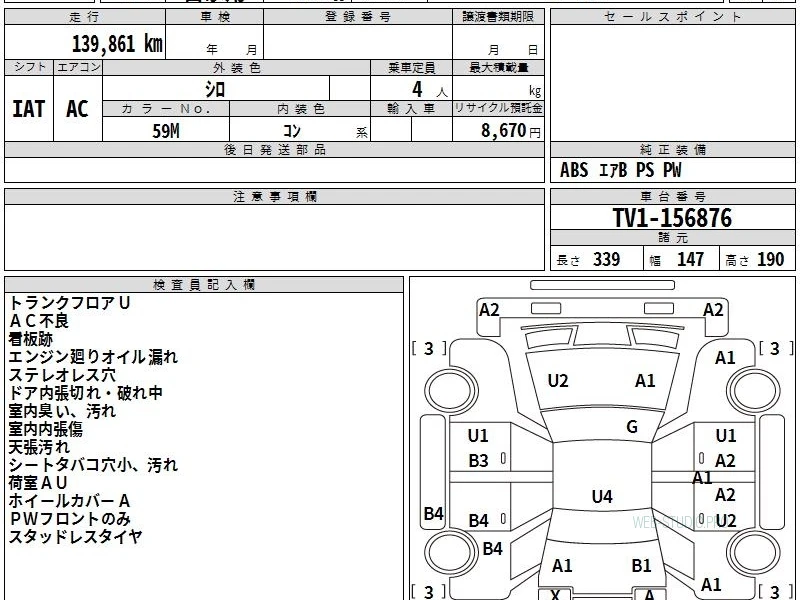The height and width of the screenshot is (600, 800).
Task: Select the equipment line ABS エアB PS PW
Action: pyautogui.click(x=620, y=170)
